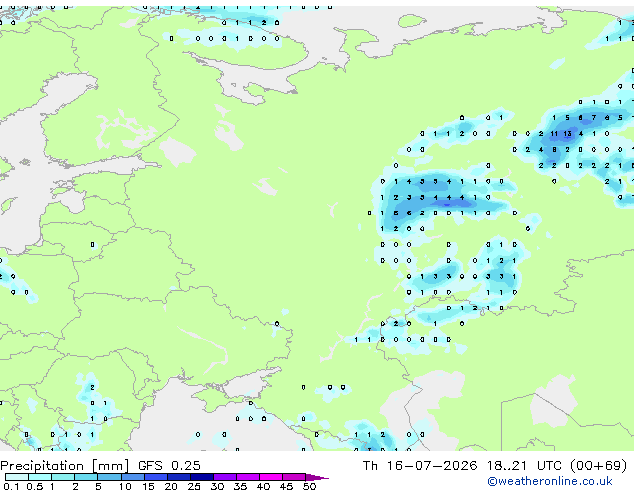
Task: Click the '11' precipitation value on map
Action: 554,133
